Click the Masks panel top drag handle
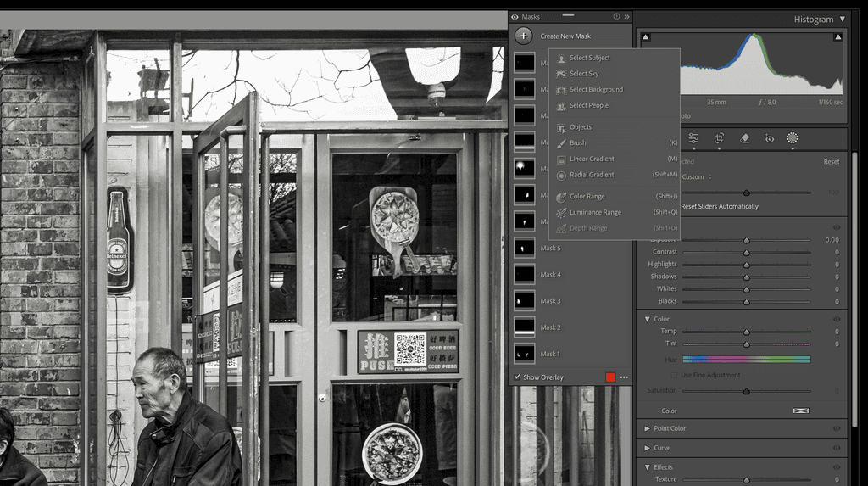868x486 pixels. [568, 15]
